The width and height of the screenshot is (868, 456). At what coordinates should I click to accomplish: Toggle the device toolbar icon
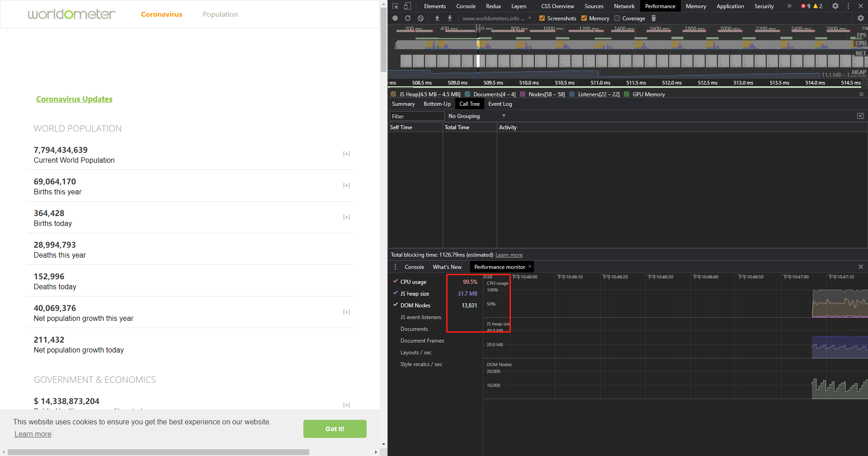point(407,6)
